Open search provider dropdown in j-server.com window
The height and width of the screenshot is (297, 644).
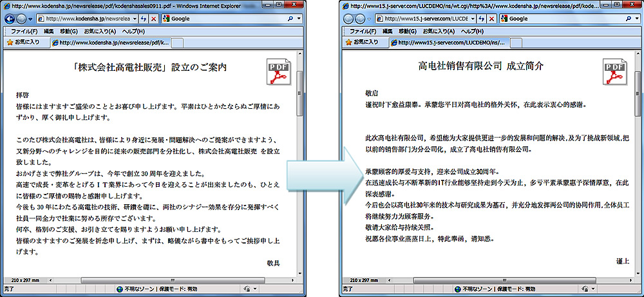coord(637,19)
